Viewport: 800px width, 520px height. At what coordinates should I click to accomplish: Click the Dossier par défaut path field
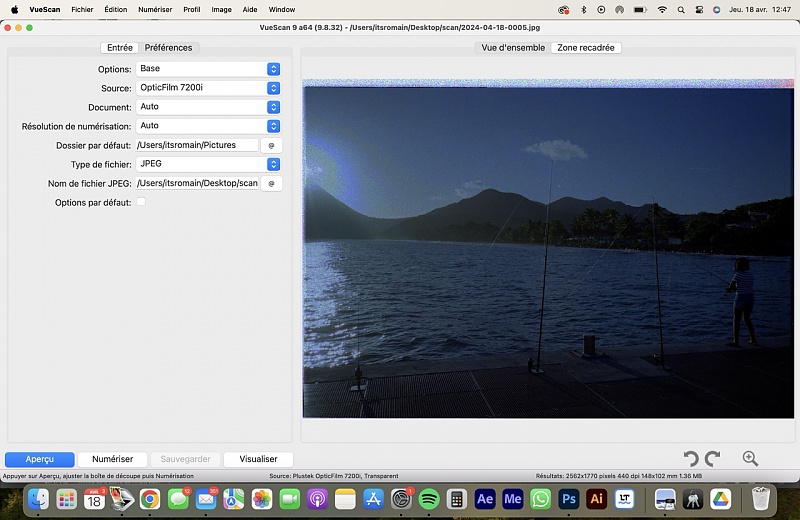pyautogui.click(x=197, y=145)
